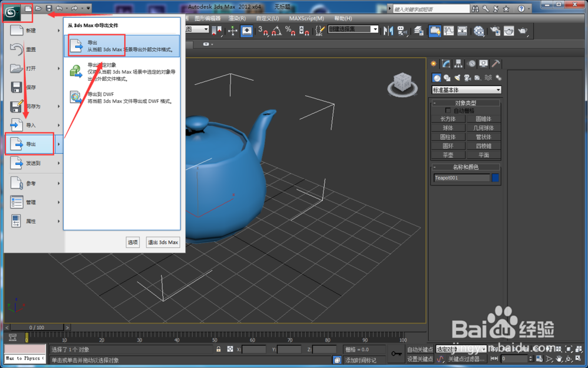The width and height of the screenshot is (588, 368).
Task: Switch to the Display panel tab
Action: [483, 64]
